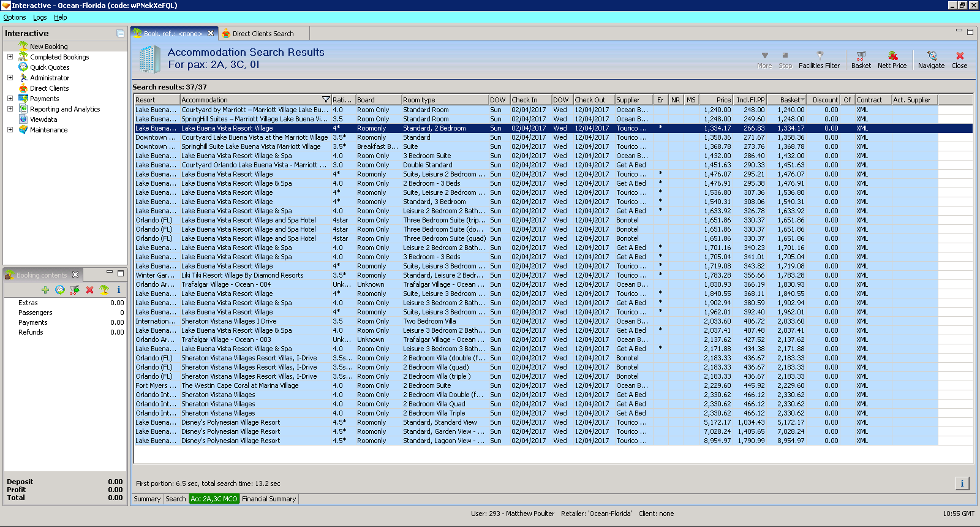Open the Logs menu
The image size is (980, 527).
click(x=40, y=17)
